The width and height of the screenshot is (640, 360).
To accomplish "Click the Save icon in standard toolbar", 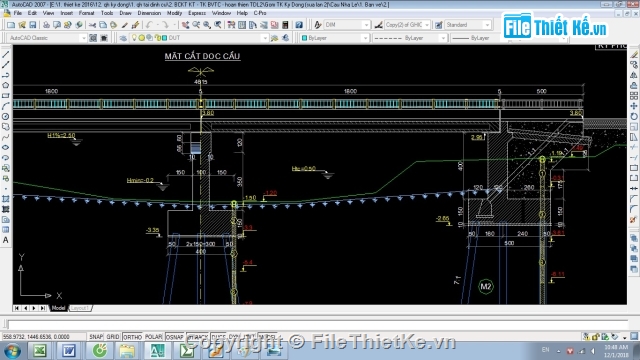I will coord(33,25).
